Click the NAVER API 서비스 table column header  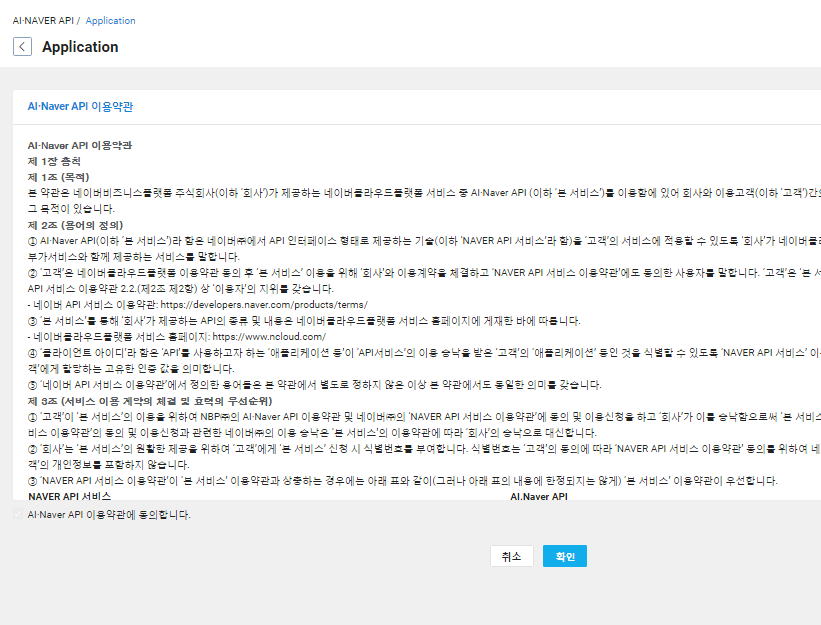[x=70, y=496]
